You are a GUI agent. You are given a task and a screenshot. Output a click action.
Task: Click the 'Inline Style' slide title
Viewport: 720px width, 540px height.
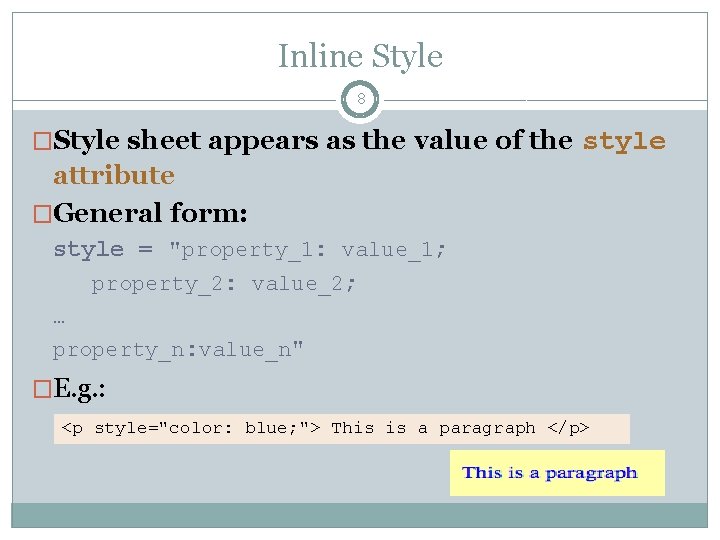click(360, 56)
